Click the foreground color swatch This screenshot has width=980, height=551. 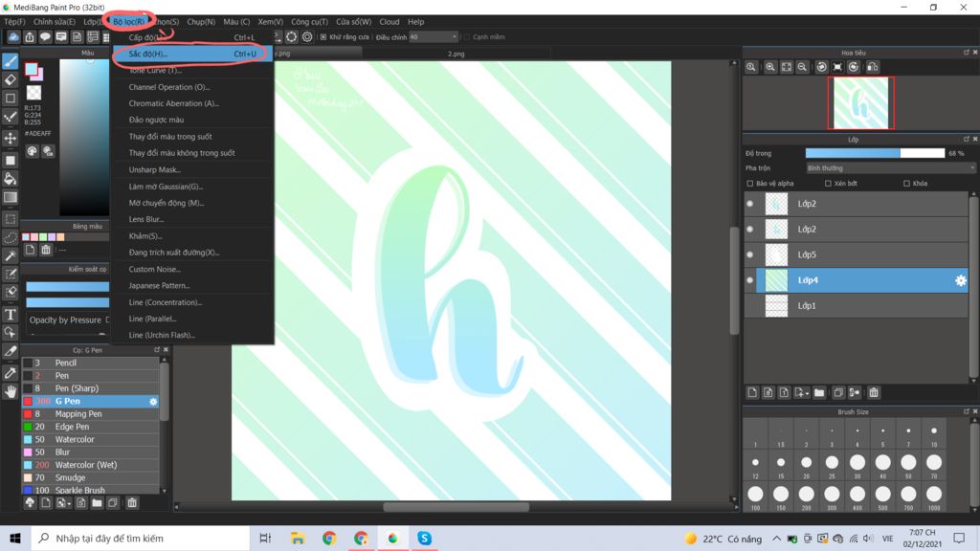32,69
